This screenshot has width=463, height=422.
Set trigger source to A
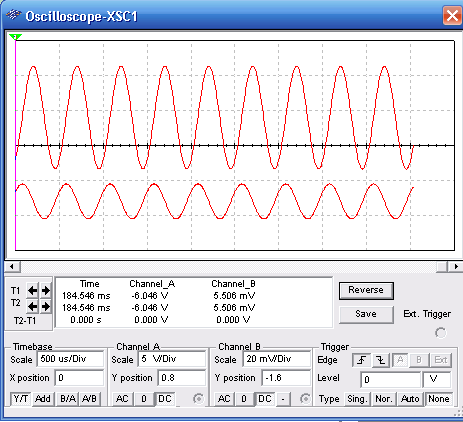click(400, 360)
